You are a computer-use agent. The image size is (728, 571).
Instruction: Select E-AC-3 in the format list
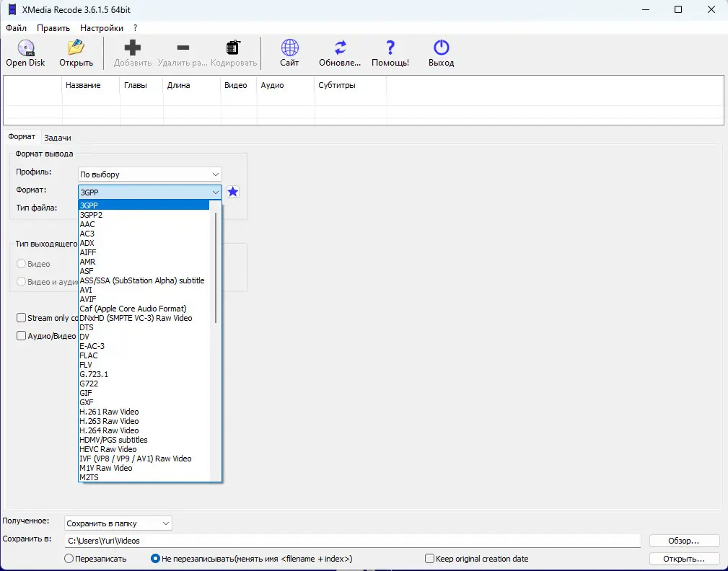coord(144,346)
